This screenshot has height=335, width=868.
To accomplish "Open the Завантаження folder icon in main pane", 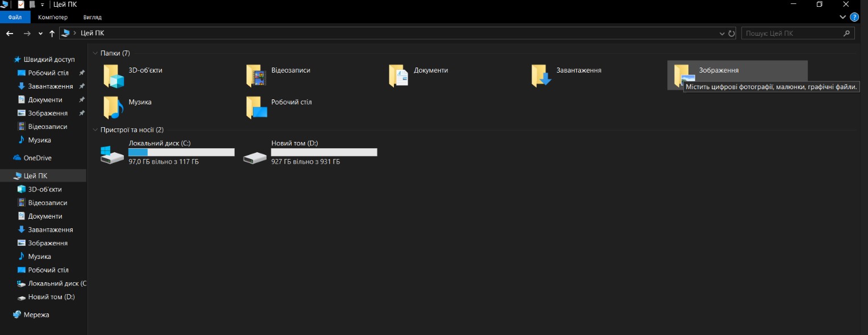I will [x=542, y=76].
